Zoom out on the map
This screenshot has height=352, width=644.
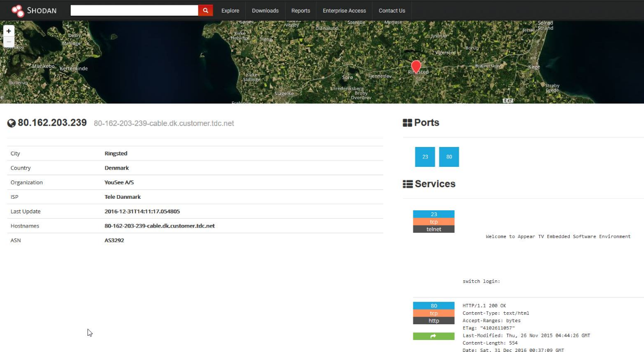point(8,42)
